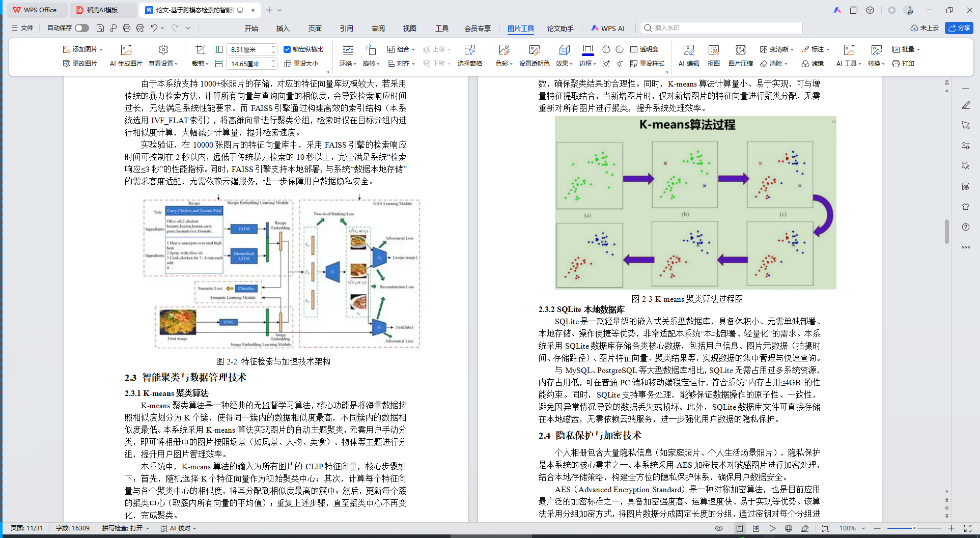The height and width of the screenshot is (538, 980).
Task: Click the undo arrow icon
Action: click(x=154, y=28)
